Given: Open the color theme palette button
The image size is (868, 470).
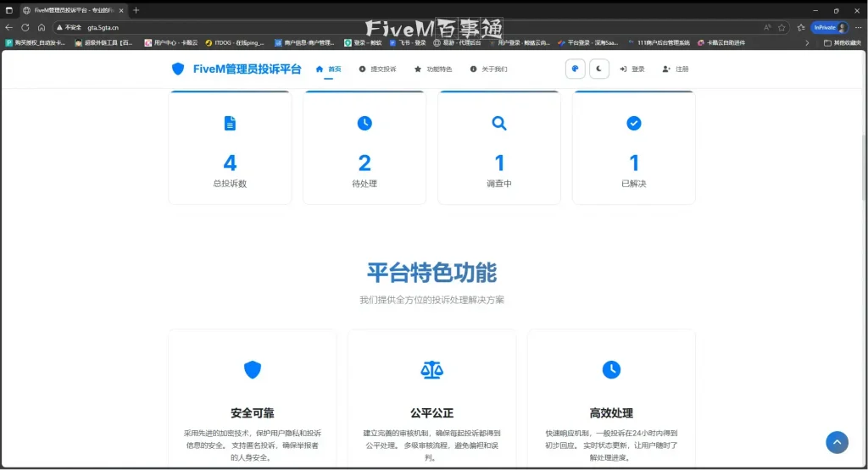Looking at the screenshot, I should tap(576, 69).
